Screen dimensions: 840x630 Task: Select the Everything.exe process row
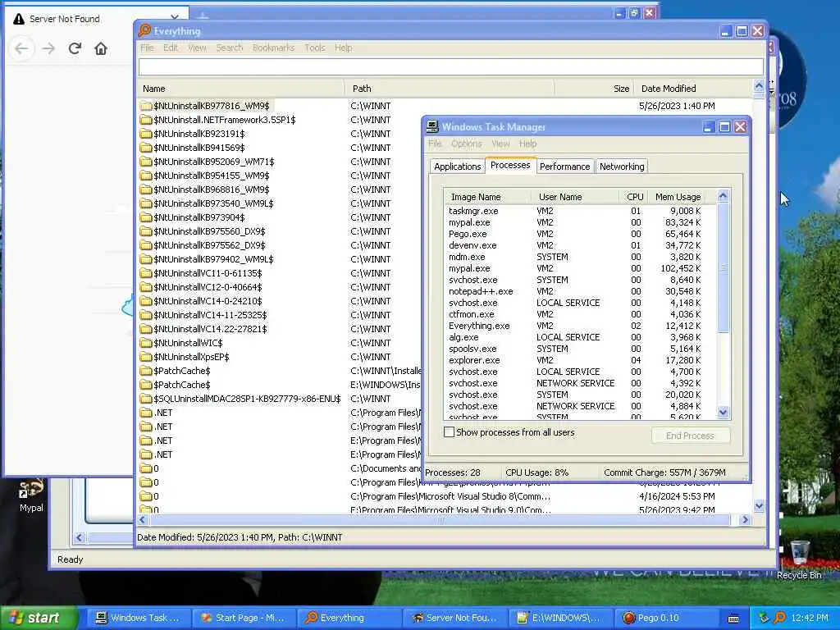[580, 326]
